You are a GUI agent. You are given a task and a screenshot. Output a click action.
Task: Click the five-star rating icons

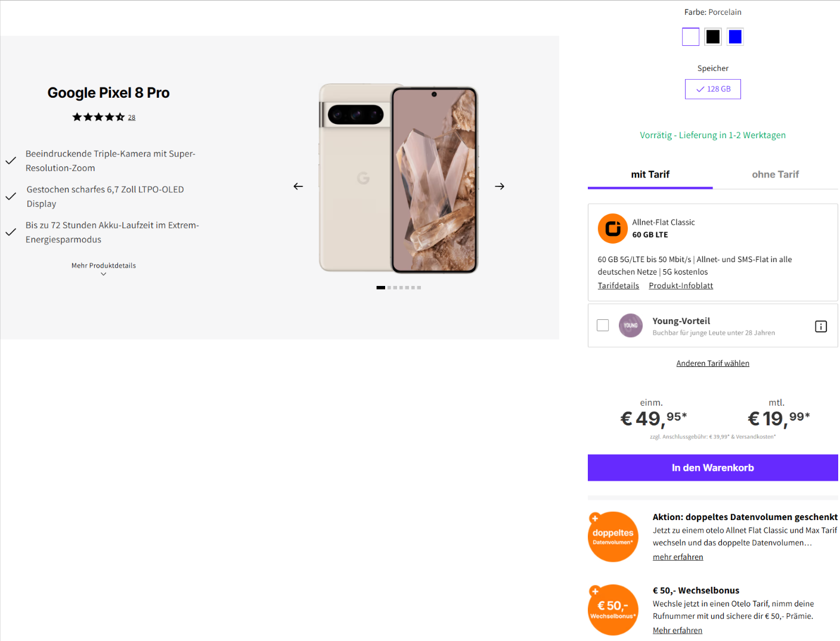pyautogui.click(x=98, y=117)
